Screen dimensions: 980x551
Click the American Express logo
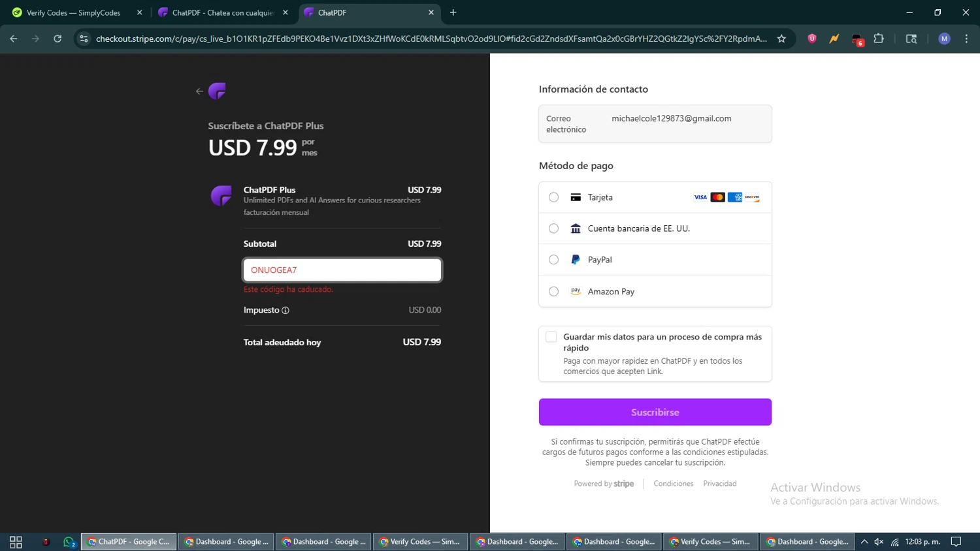coord(735,197)
